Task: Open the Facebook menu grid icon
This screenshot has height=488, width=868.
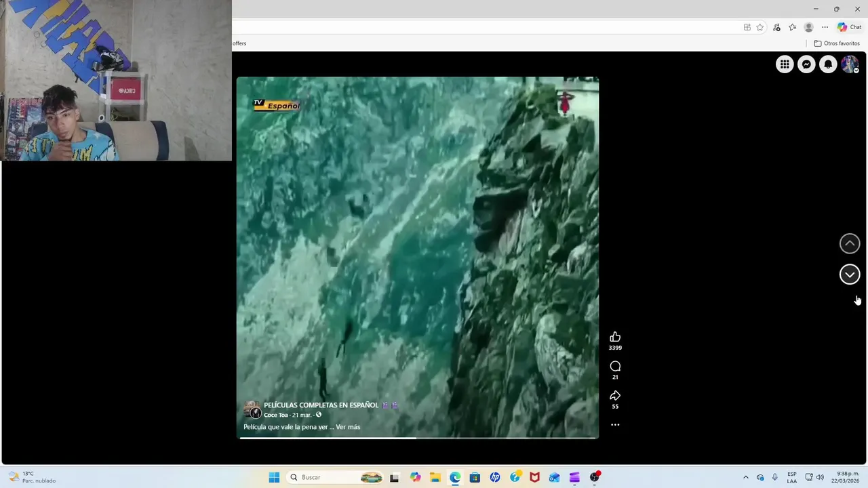Action: (x=785, y=64)
